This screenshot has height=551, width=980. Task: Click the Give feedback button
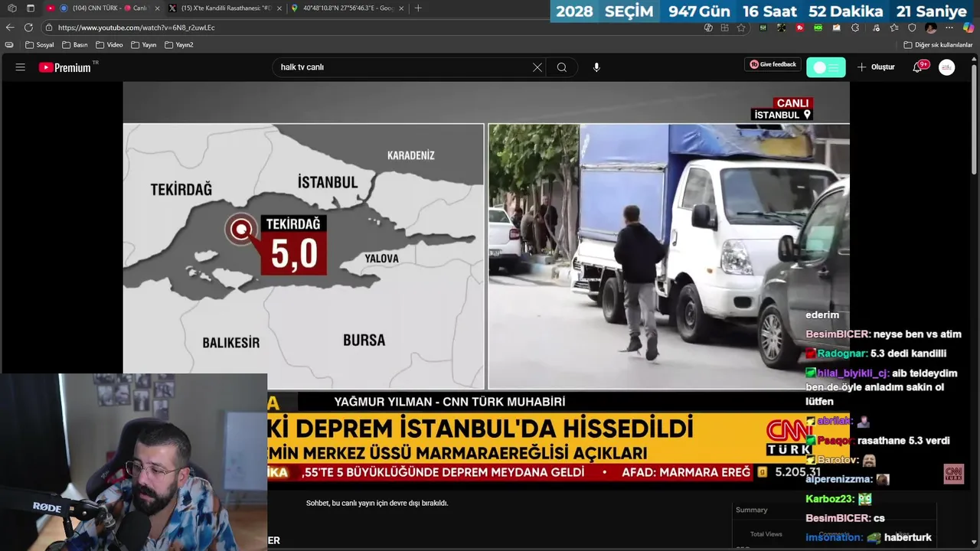tap(773, 65)
